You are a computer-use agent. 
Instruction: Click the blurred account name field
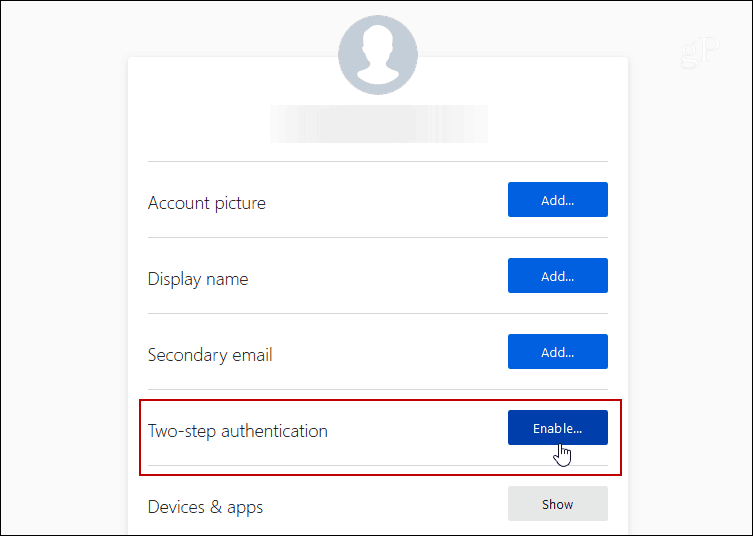tap(378, 124)
